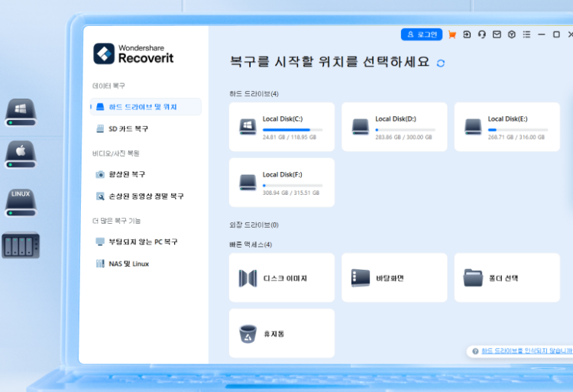Click the hard drive icon beside 하드 드라이브 및 위치
Screen dimensions: 573x392
pos(100,107)
